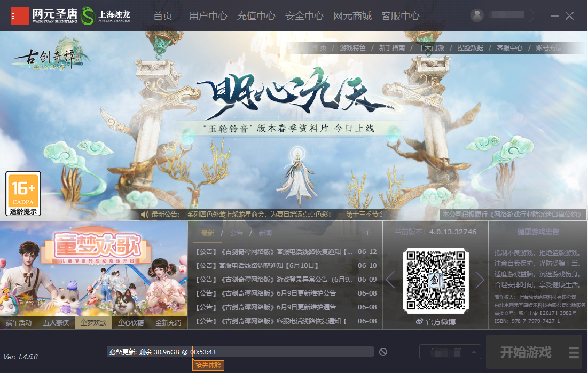Open the 用户中心 menu
This screenshot has width=588, height=373.
(x=208, y=16)
